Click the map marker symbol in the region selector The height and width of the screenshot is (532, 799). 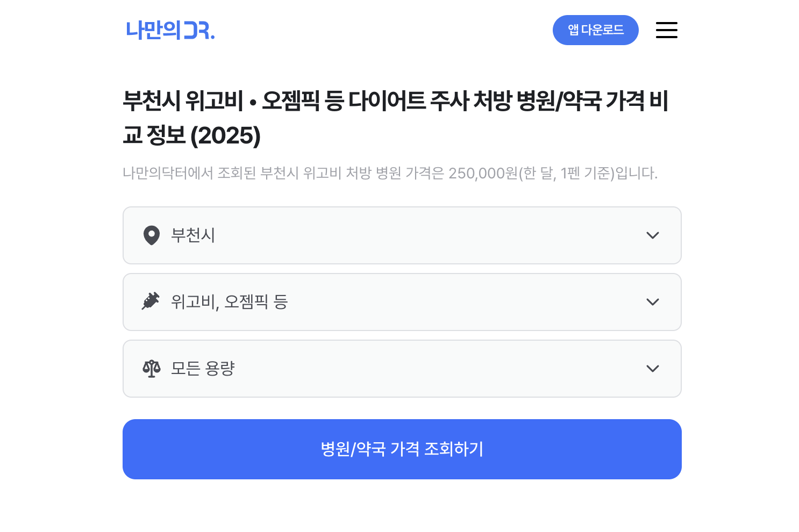[x=152, y=235]
